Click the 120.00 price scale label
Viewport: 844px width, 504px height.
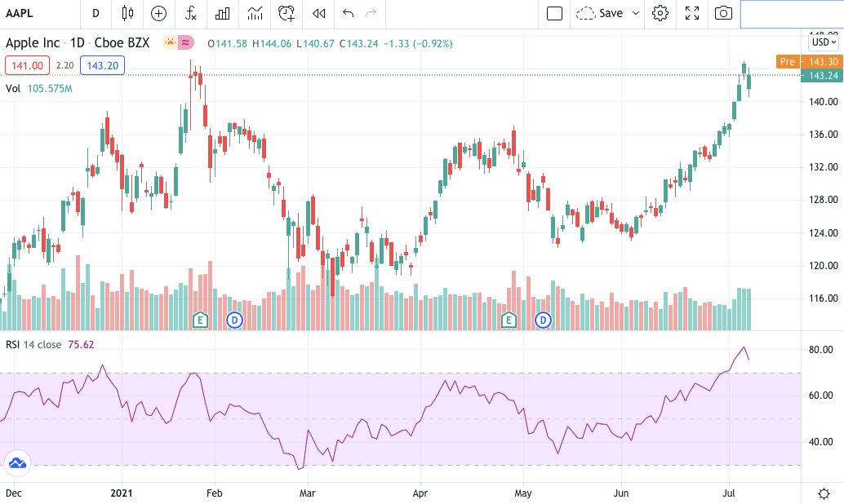click(824, 266)
